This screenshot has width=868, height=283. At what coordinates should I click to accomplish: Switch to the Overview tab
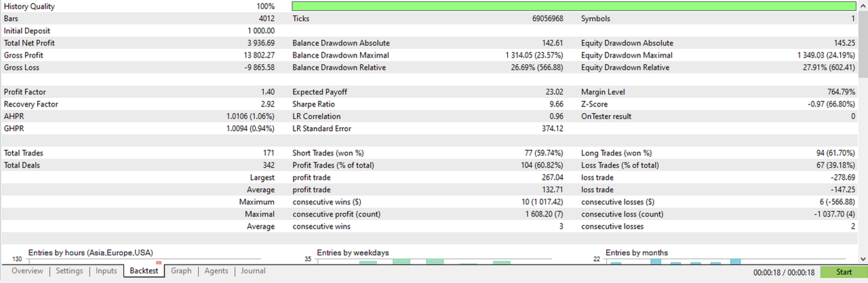27,271
